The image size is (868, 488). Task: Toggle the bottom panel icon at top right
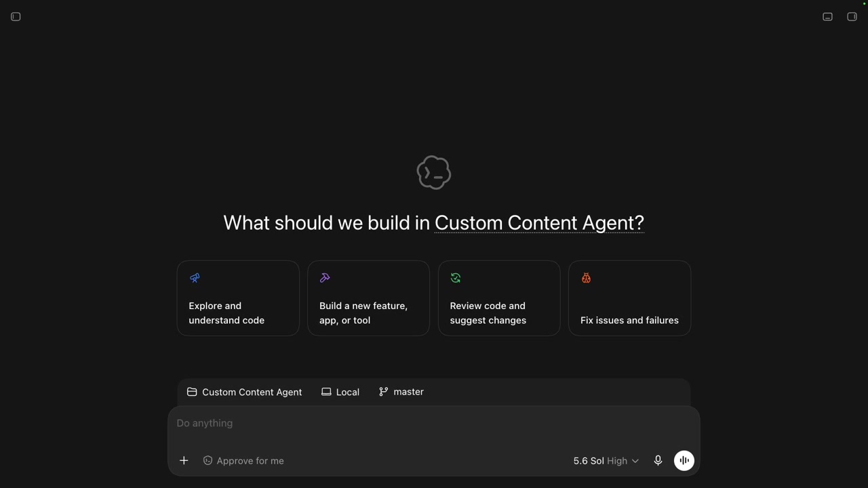pos(827,17)
